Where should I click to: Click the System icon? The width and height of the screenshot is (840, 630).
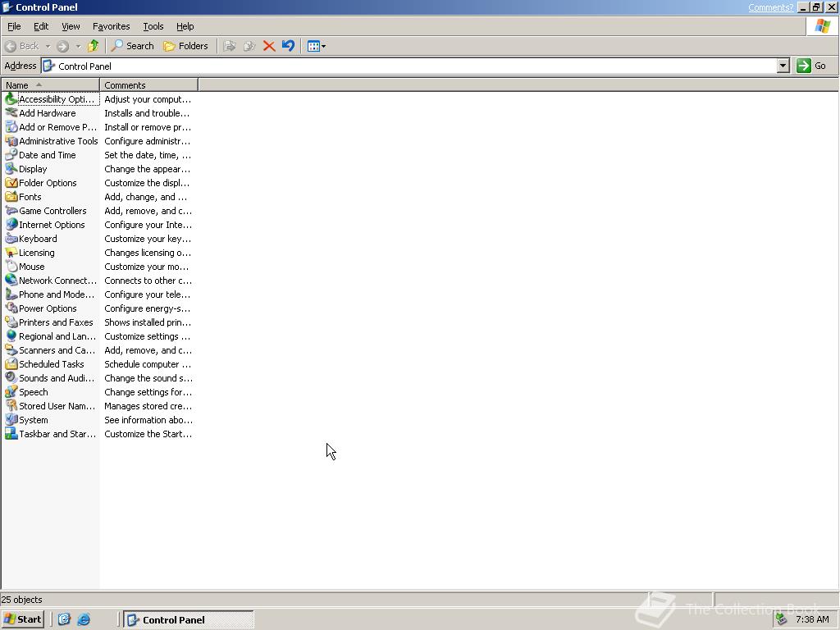click(x=11, y=419)
